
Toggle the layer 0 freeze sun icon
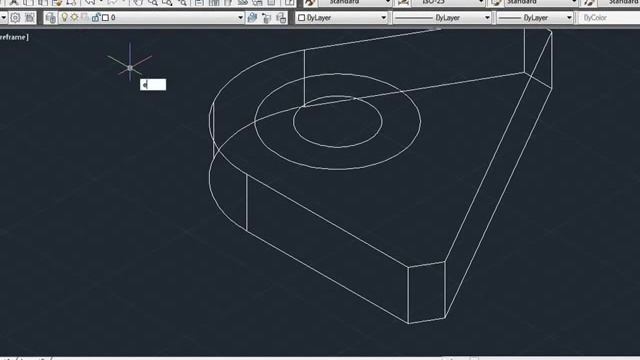tap(74, 18)
